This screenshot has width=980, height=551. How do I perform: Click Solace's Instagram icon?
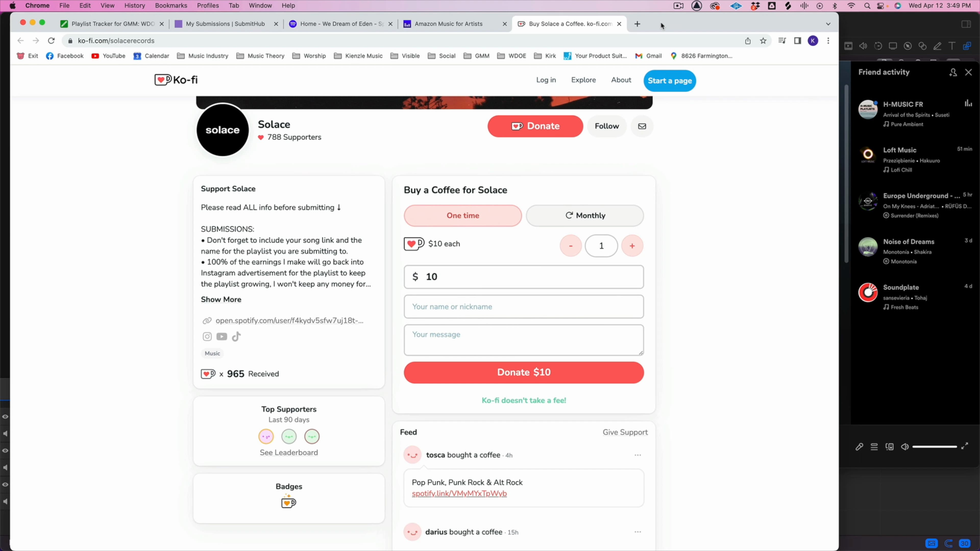[207, 336]
